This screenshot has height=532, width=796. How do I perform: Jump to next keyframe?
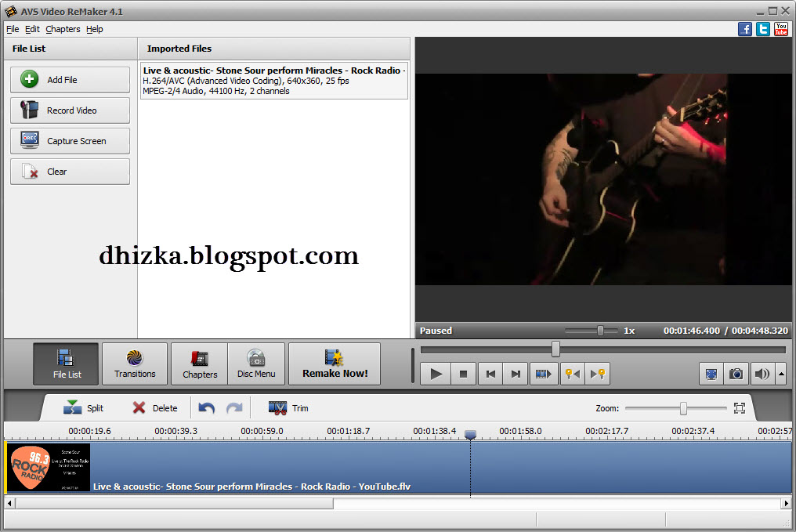coord(598,375)
